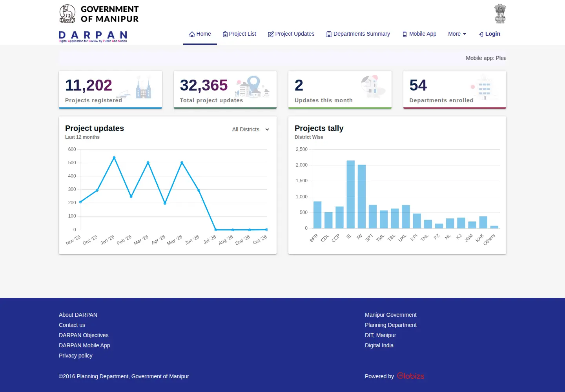Open the All Districts dropdown
Image resolution: width=565 pixels, height=392 pixels.
(250, 129)
